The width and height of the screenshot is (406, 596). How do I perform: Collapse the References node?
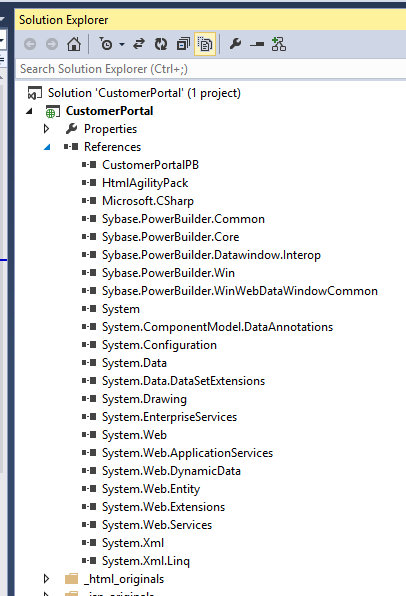[47, 147]
